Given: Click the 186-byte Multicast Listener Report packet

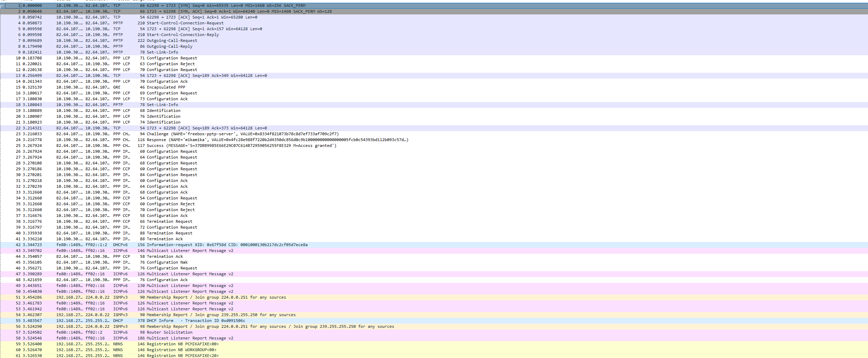Looking at the screenshot, I should pyautogui.click(x=190, y=338).
